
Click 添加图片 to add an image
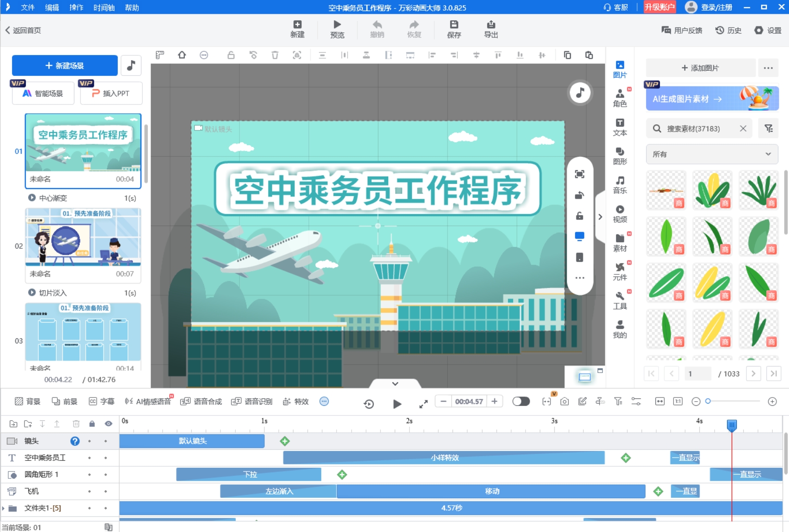pos(700,67)
